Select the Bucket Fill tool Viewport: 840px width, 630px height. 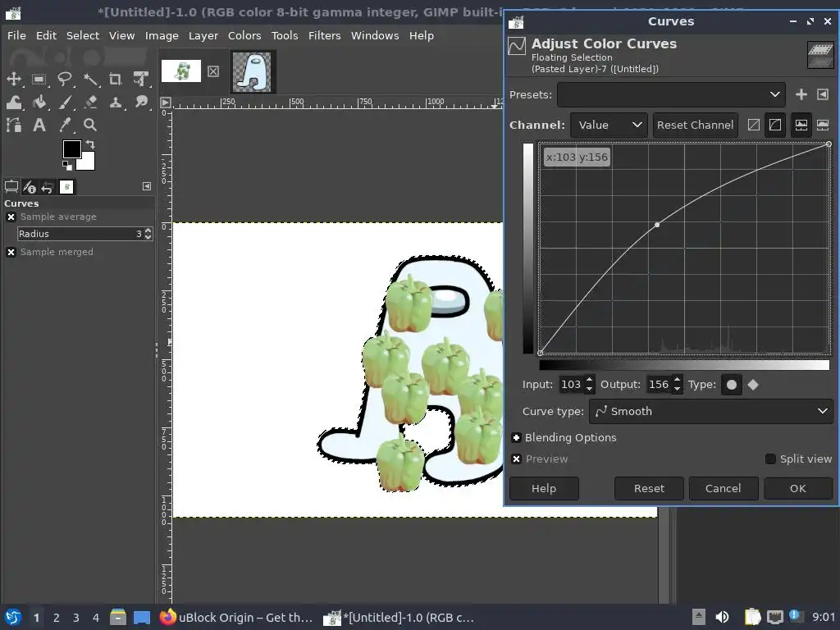click(x=39, y=102)
